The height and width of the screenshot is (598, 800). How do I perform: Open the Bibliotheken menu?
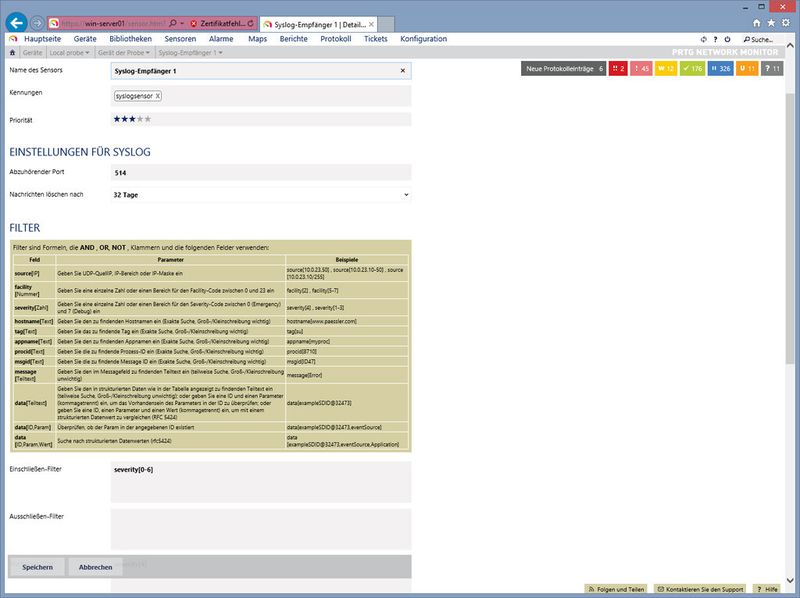pyautogui.click(x=130, y=39)
